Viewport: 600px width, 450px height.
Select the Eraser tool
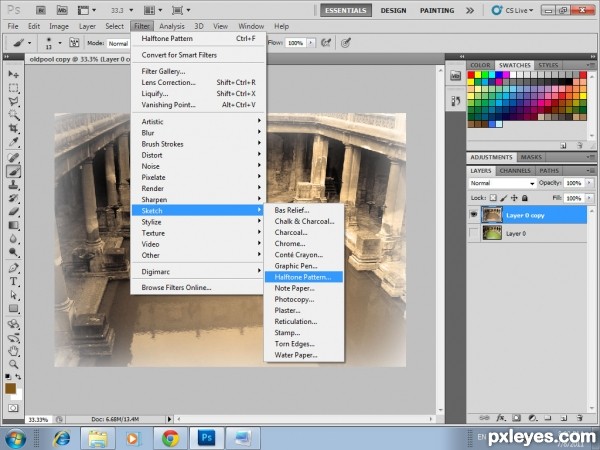click(x=13, y=212)
